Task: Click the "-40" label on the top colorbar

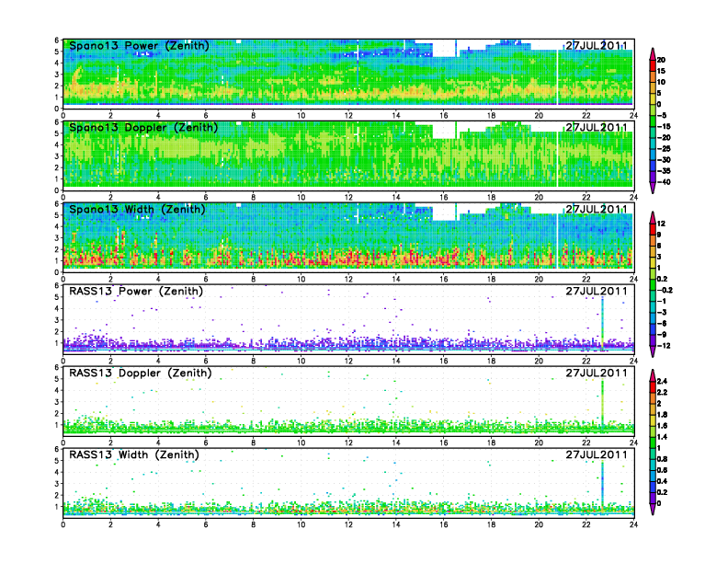Action: [x=664, y=182]
